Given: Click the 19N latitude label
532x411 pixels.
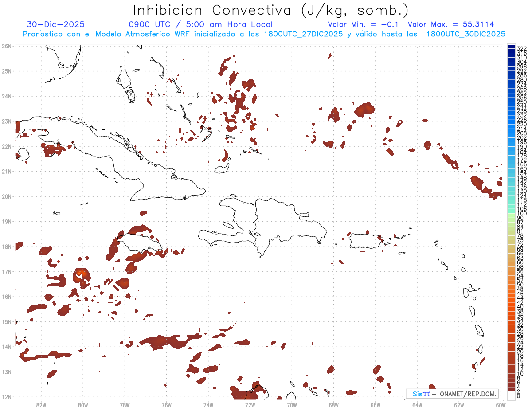Looking at the screenshot, I should coord(7,221).
